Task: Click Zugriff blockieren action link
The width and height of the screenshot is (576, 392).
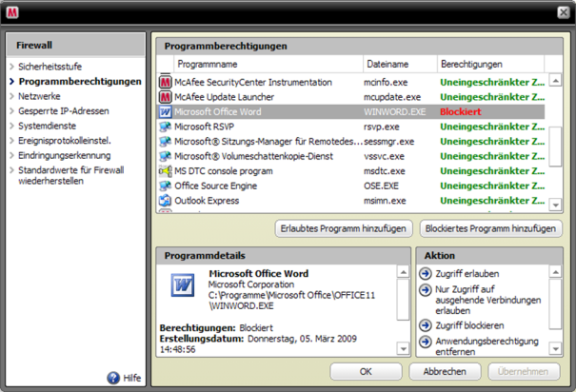Action: pos(469,325)
